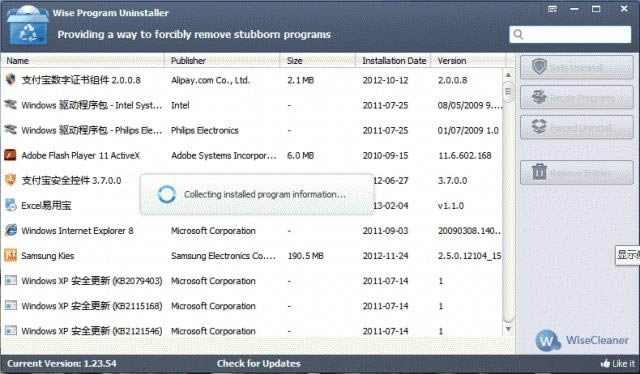Click the 11.6.602.168 version value
Image resolution: width=640 pixels, height=374 pixels.
point(464,156)
